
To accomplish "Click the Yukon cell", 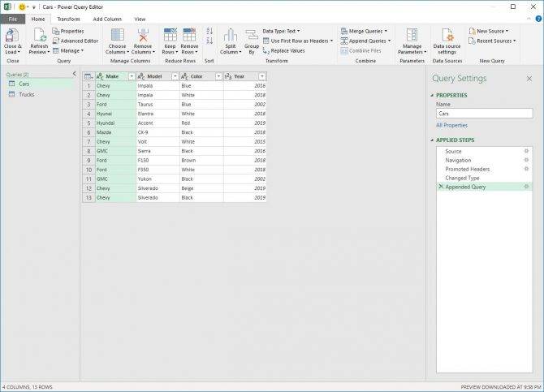I will coord(158,179).
